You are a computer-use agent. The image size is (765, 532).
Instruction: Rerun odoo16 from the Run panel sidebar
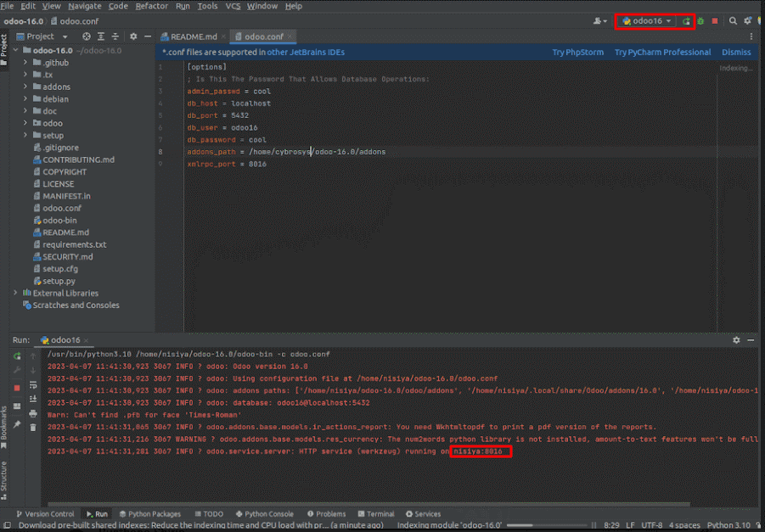tap(17, 356)
